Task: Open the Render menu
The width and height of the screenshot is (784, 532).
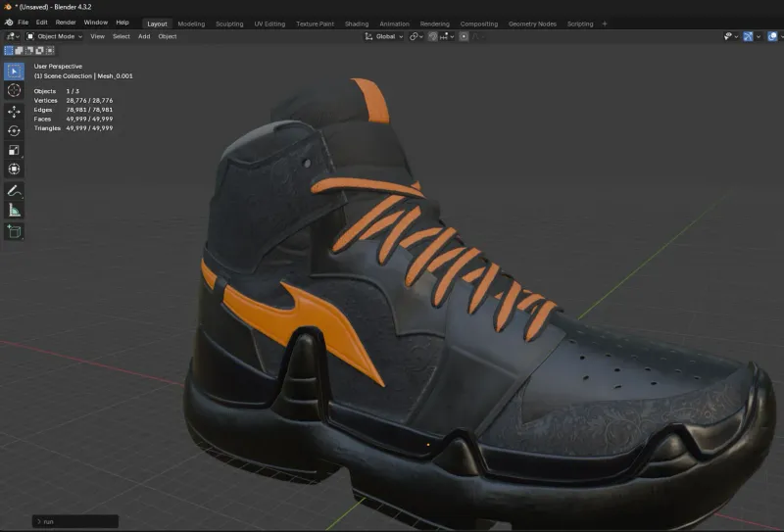Action: [x=66, y=22]
